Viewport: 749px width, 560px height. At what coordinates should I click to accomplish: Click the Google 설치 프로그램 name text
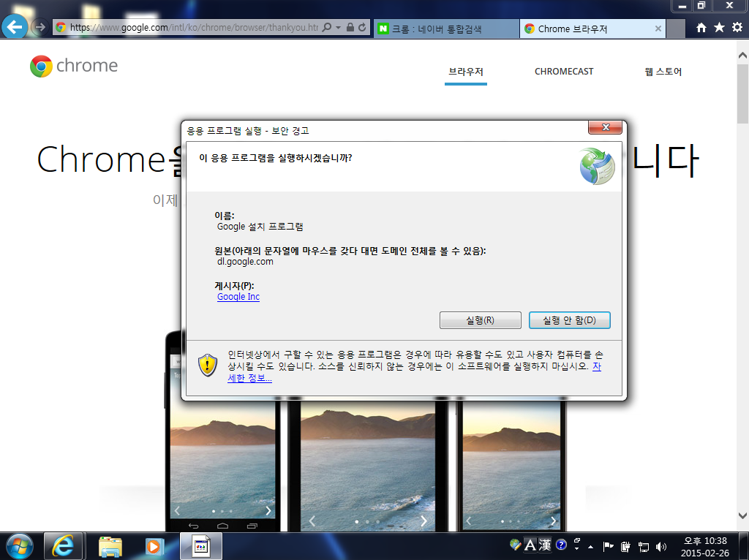[x=260, y=227]
